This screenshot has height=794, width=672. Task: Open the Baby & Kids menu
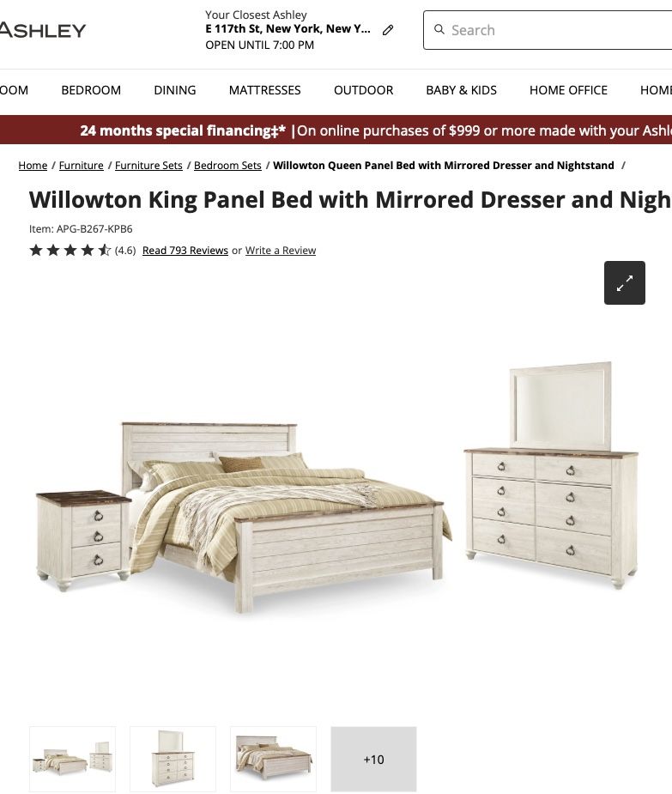462,90
